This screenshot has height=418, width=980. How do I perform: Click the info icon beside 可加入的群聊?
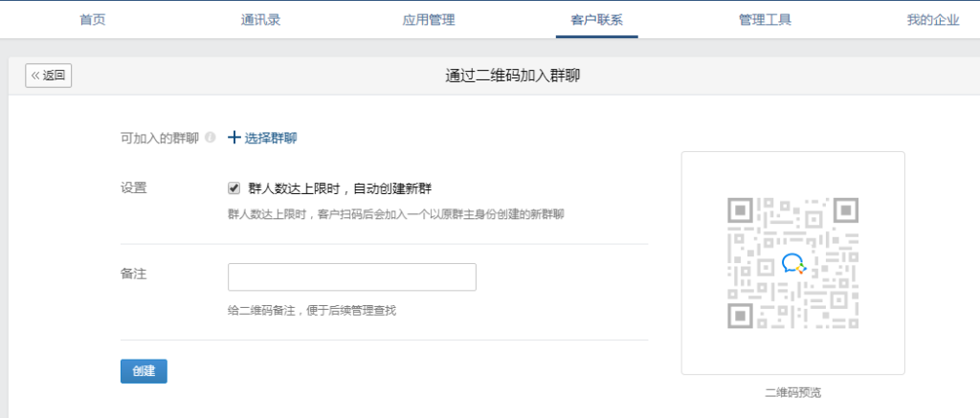click(211, 138)
